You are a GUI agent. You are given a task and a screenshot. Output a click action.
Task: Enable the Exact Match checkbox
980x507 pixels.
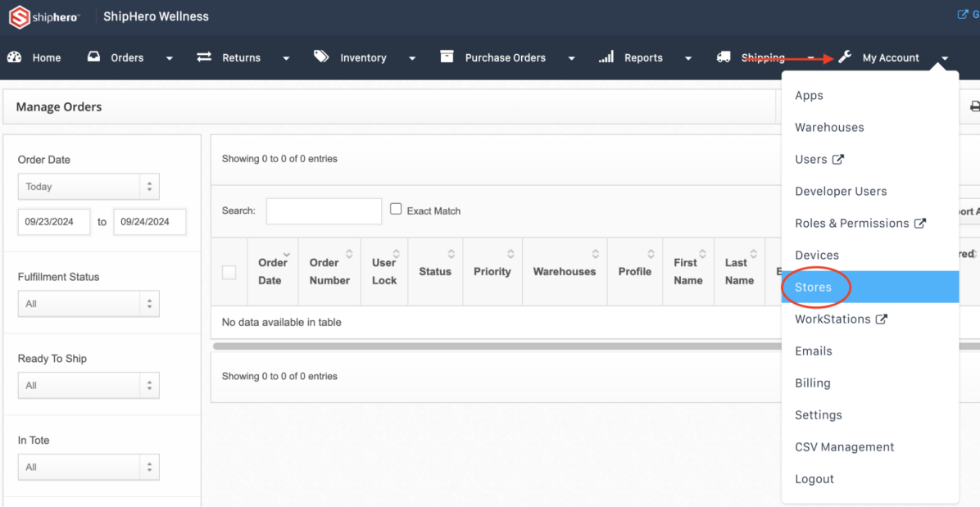tap(396, 210)
